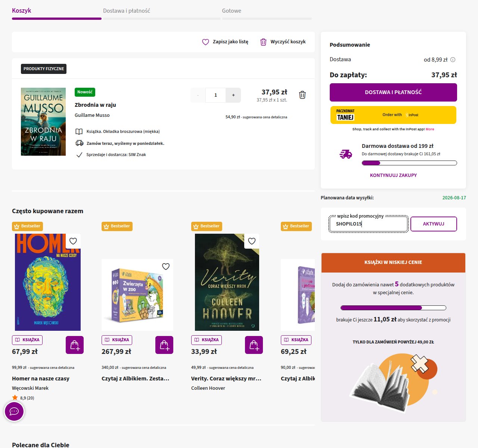
Task: Click the Książka tag under Zwierzęta w zoo
Action: point(117,340)
